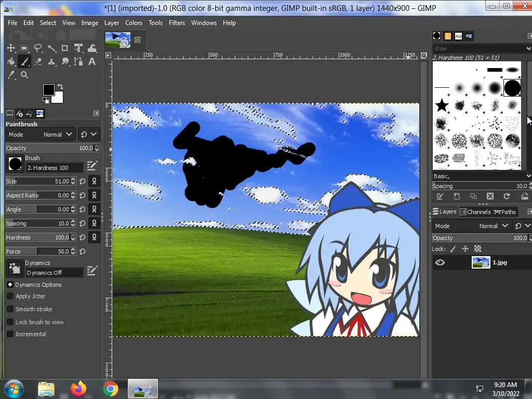Screen dimensions: 532x399
Task: Reset brush Angle to default
Action: point(83,209)
